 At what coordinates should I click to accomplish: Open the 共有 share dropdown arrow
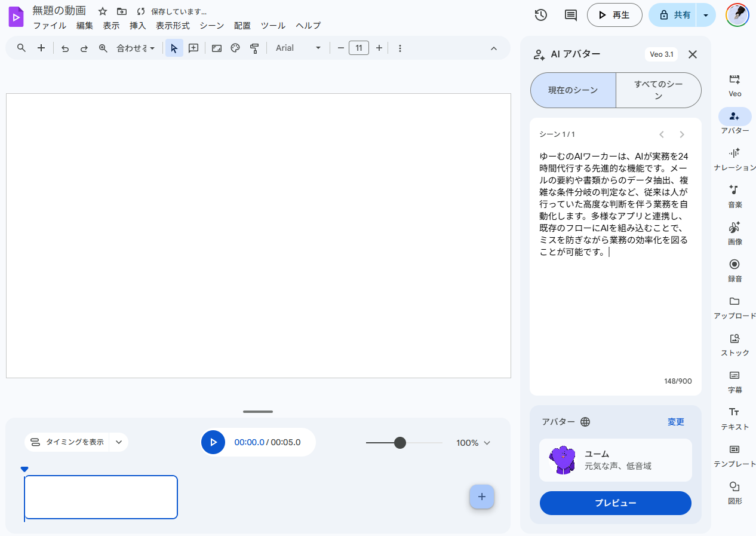[706, 15]
